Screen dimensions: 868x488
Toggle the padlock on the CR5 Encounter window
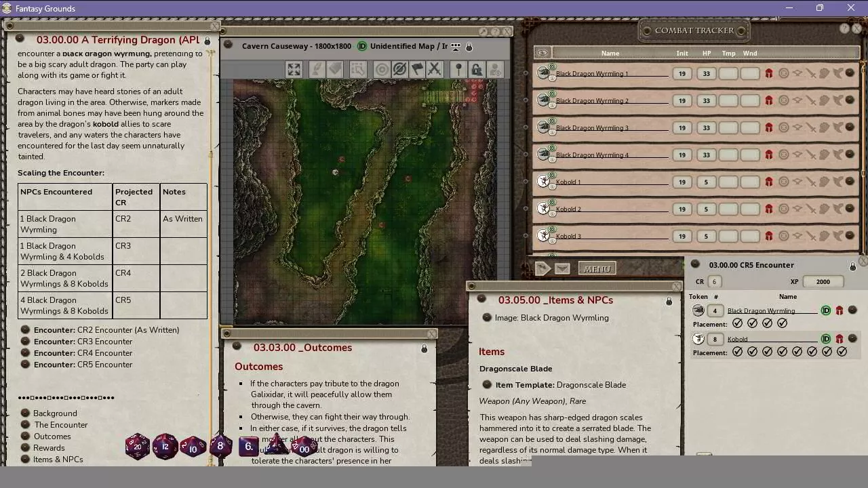(x=852, y=266)
